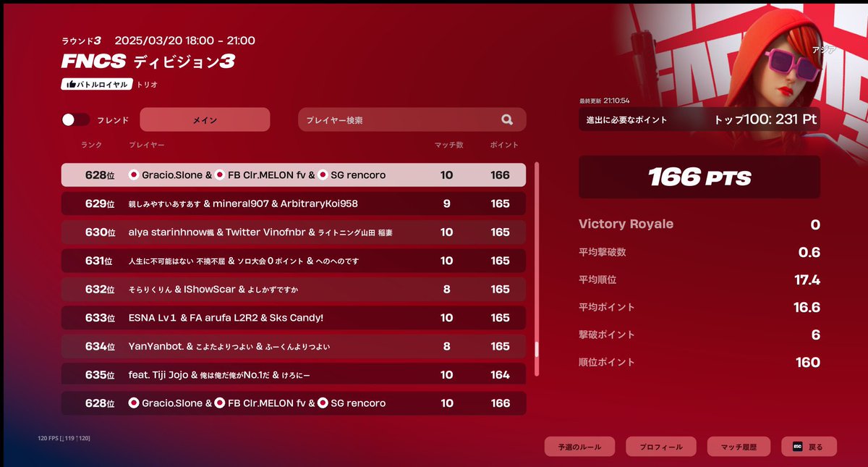This screenshot has height=467, width=868.
Task: Select the メイン tab
Action: pos(205,120)
